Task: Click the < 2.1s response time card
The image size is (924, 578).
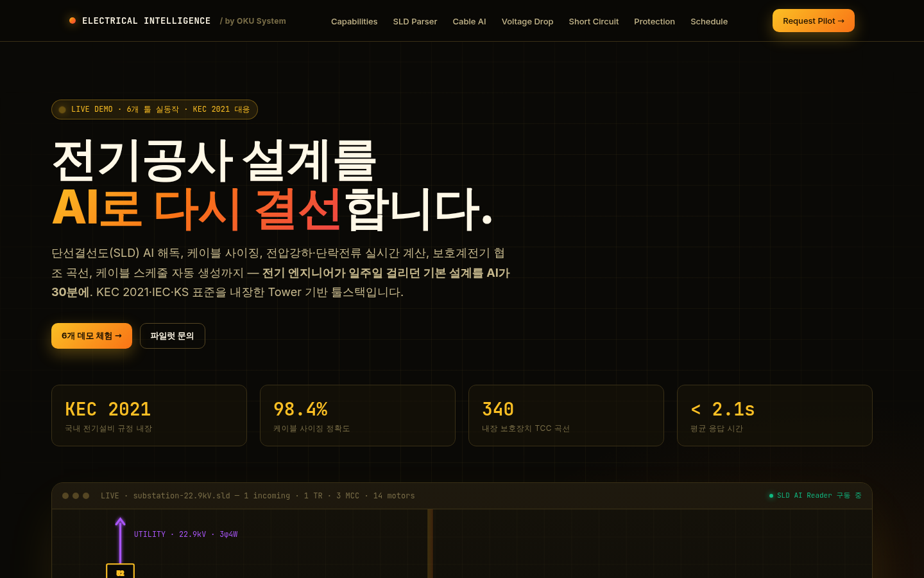Action: [x=774, y=416]
